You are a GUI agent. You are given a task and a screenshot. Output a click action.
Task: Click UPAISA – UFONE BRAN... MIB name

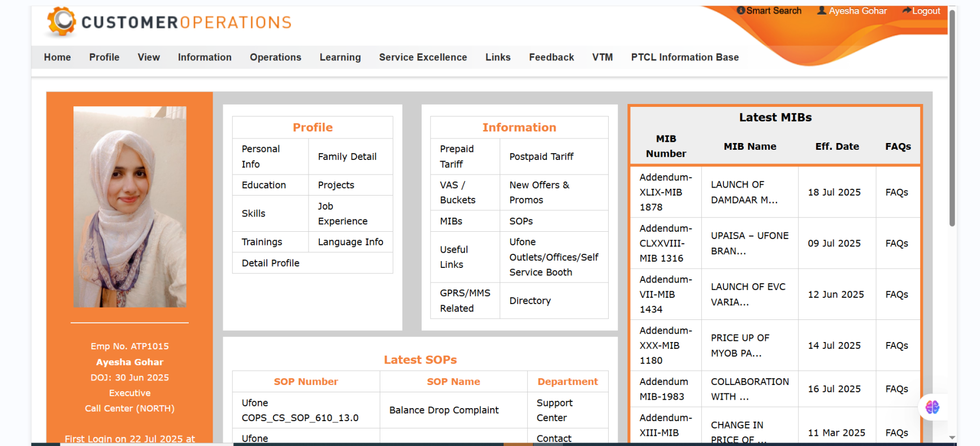[x=750, y=243]
